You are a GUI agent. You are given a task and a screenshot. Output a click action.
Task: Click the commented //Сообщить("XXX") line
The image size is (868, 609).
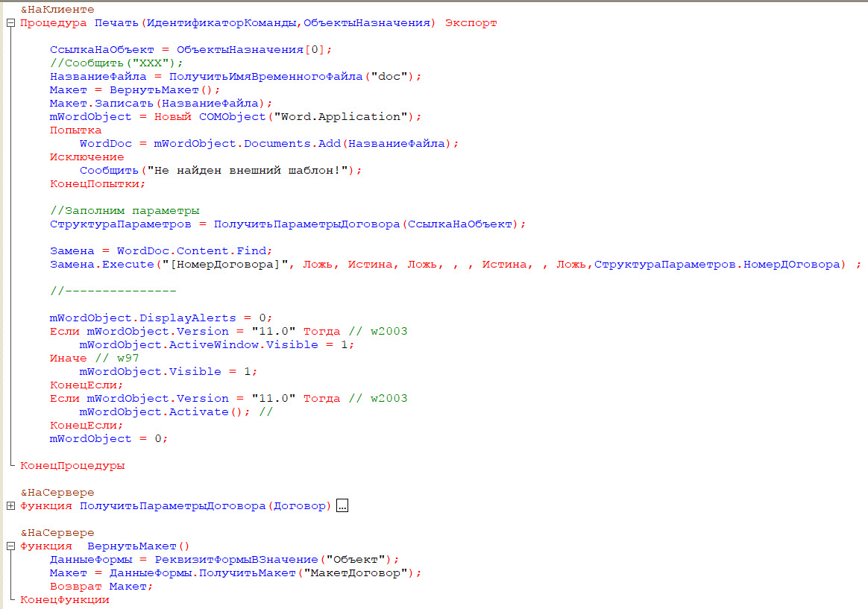pyautogui.click(x=116, y=63)
